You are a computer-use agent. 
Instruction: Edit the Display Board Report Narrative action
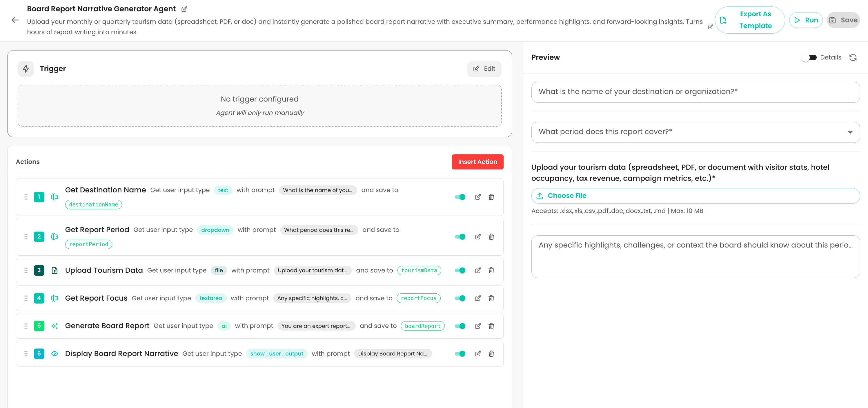coord(478,354)
